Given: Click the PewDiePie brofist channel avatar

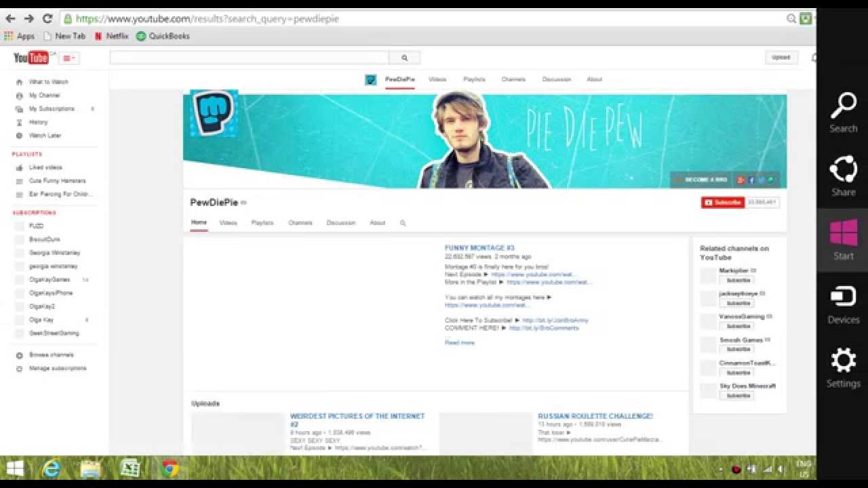Looking at the screenshot, I should point(214,113).
